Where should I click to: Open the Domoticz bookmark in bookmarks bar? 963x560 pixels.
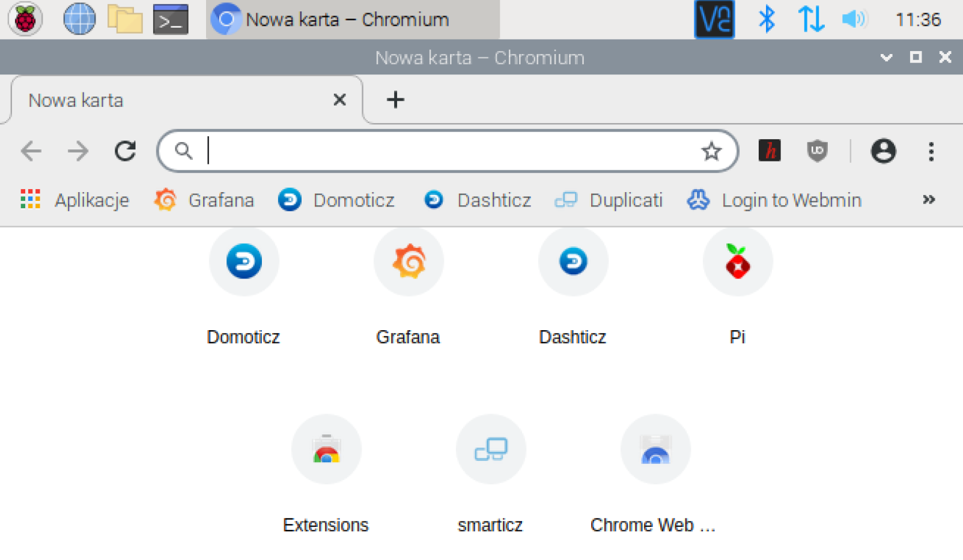(336, 200)
